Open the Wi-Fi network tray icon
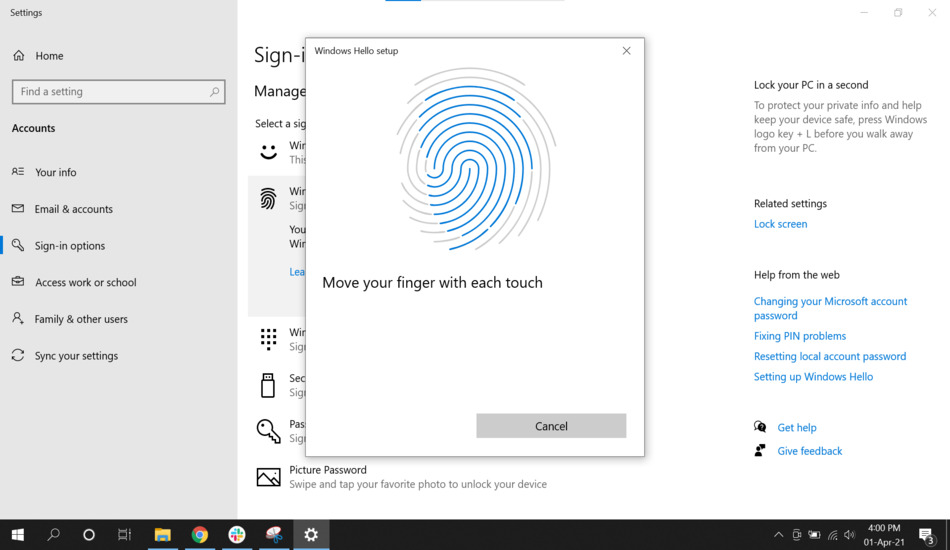 832,535
